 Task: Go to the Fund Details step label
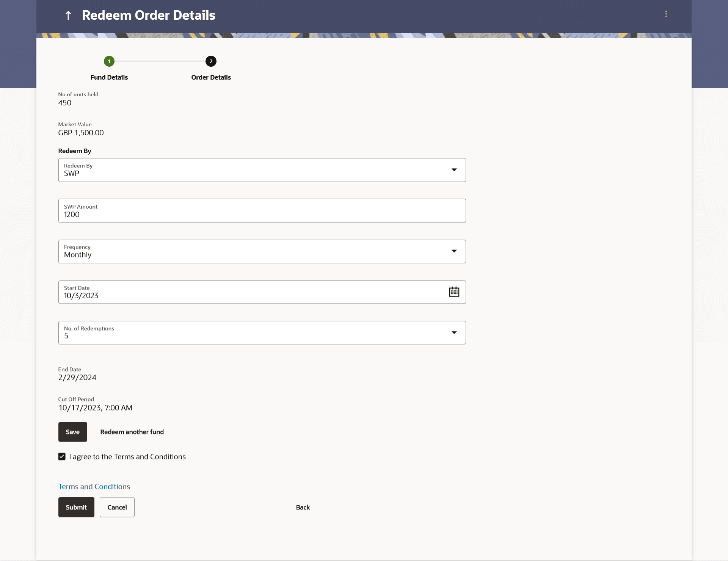tap(109, 77)
